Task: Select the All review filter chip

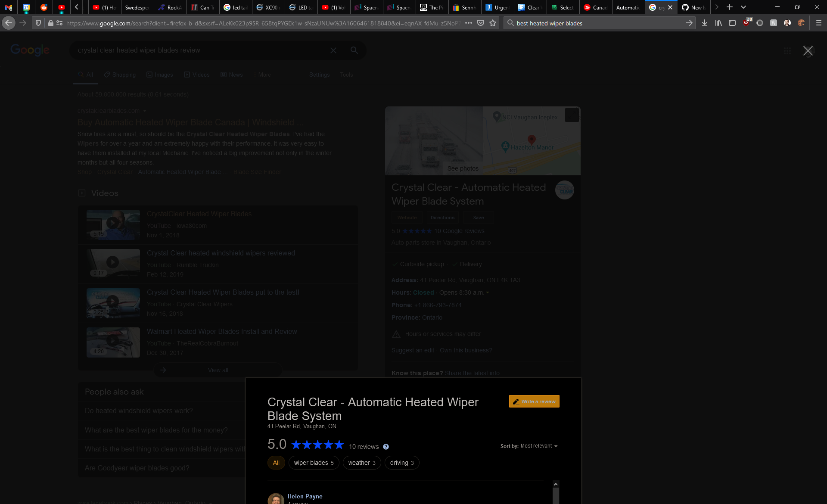Action: click(276, 463)
